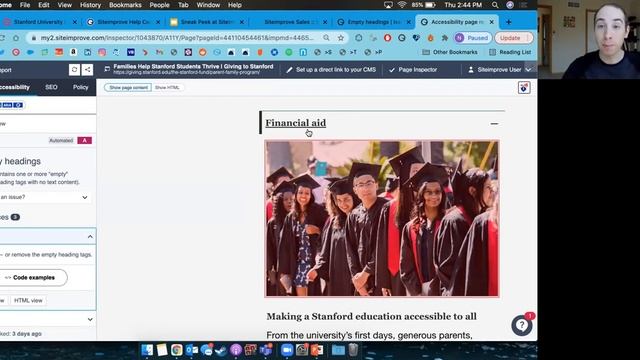Viewport: 640px width, 360px height.
Task: Switch to Show page content view
Action: pyautogui.click(x=128, y=87)
